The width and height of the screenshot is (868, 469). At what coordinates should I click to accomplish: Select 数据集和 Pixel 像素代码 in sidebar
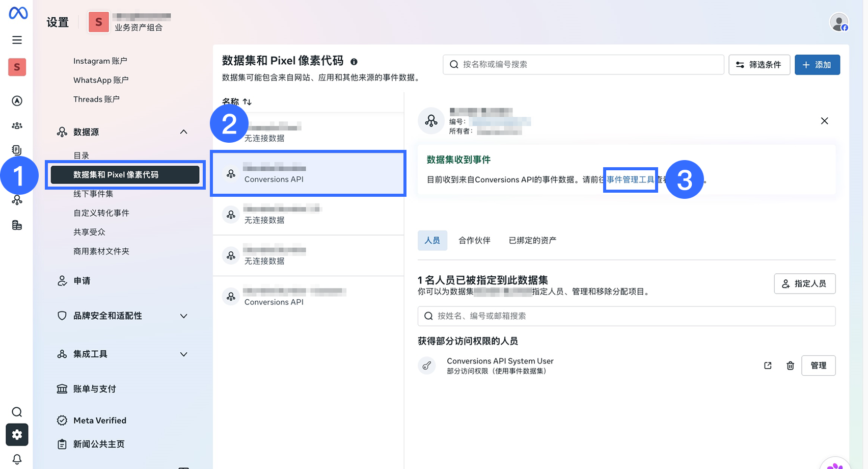125,175
